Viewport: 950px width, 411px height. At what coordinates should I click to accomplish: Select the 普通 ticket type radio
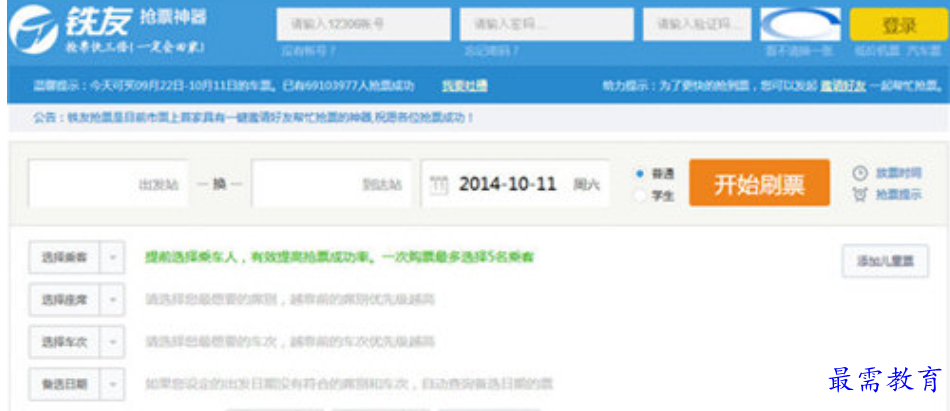tap(639, 173)
